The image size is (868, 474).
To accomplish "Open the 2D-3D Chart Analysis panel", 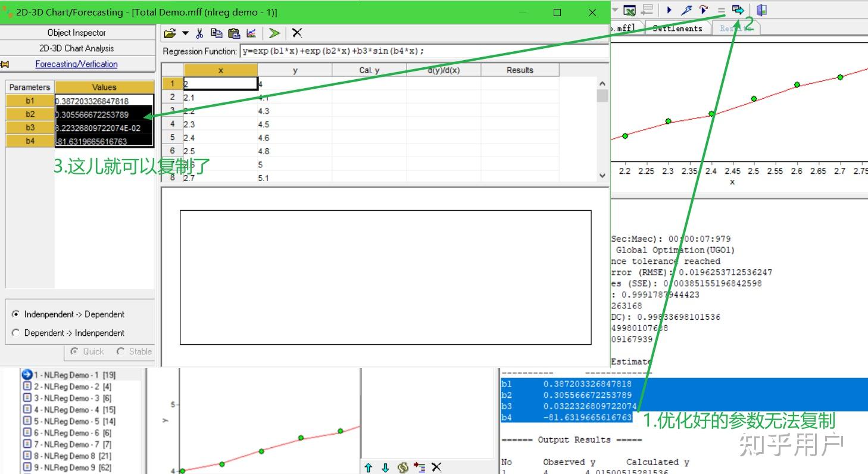I will (77, 48).
